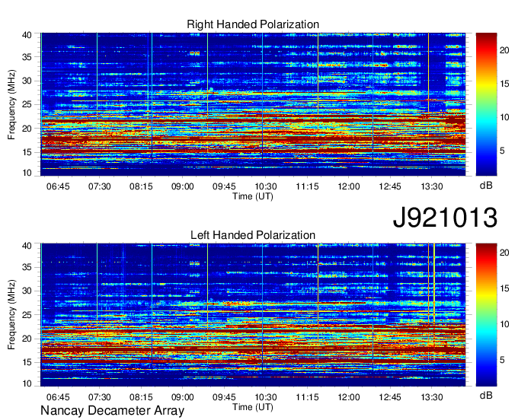Click the 11:15 tick label on the bottom plot
The image size is (518, 420).
[x=307, y=397]
